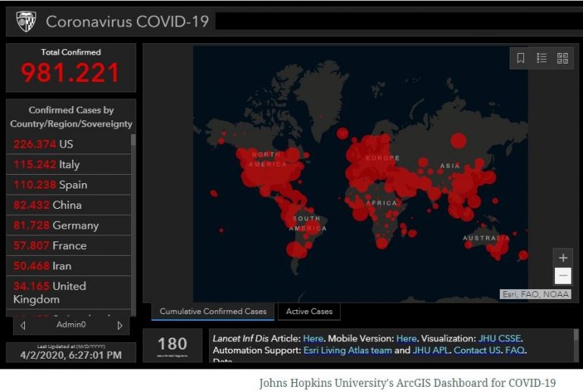Click the Admin0 level label

[71, 325]
